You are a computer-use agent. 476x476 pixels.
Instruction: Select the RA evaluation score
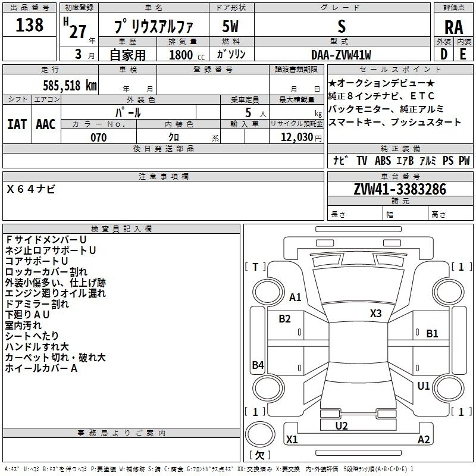[x=453, y=27]
